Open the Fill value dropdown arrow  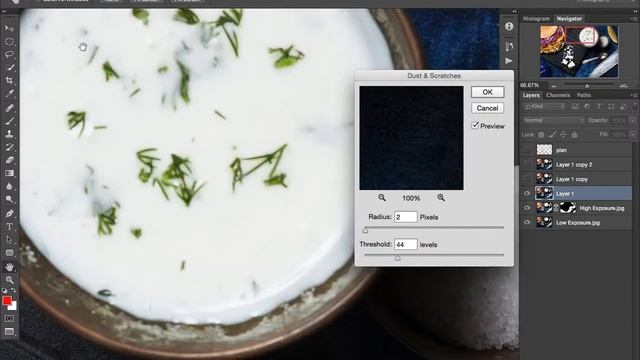(x=633, y=134)
